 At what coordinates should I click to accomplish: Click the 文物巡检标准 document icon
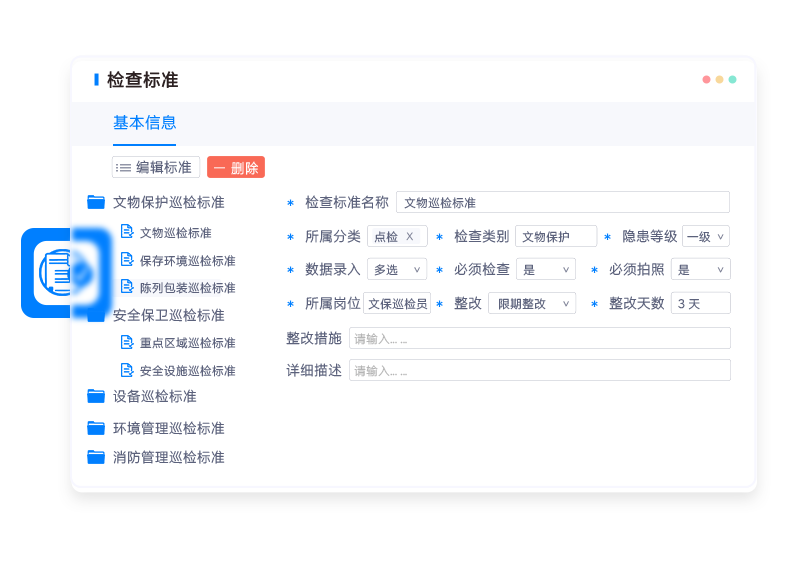pyautogui.click(x=127, y=232)
